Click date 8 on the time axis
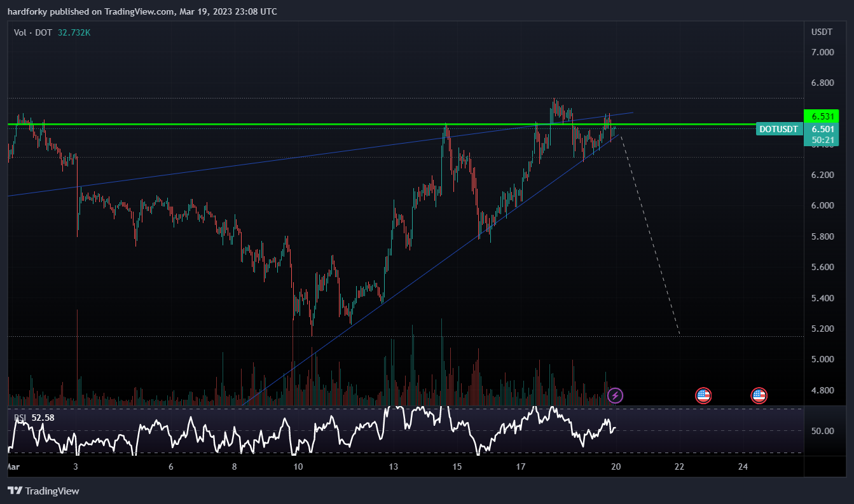This screenshot has height=504, width=854. 235,467
